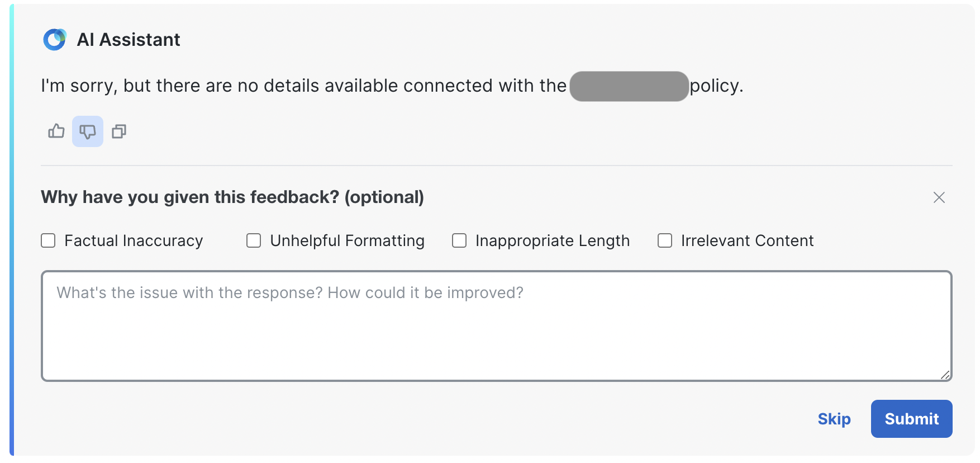Select Irrelevant Content feedback reason
Screen dimensions: 980x463
[664, 240]
